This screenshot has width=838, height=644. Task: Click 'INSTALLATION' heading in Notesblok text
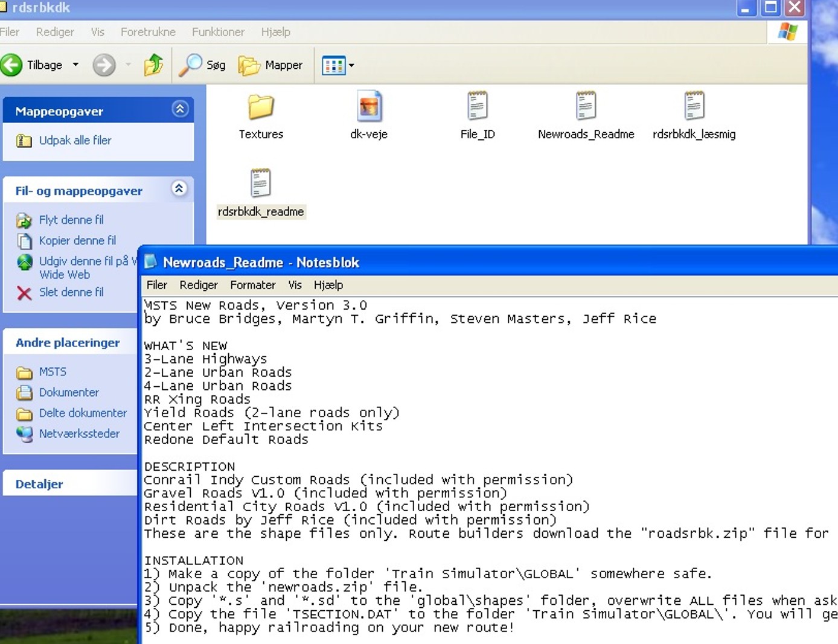[193, 561]
